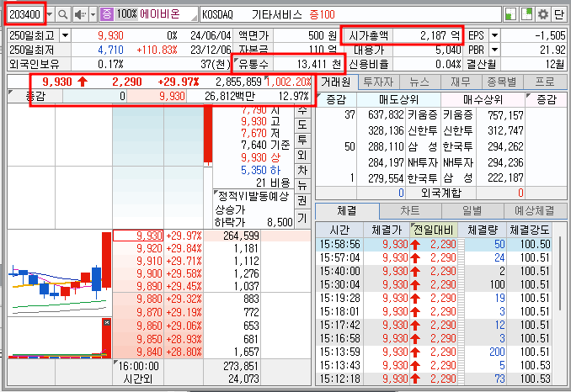Click the vertical 도 side button

click(302, 124)
